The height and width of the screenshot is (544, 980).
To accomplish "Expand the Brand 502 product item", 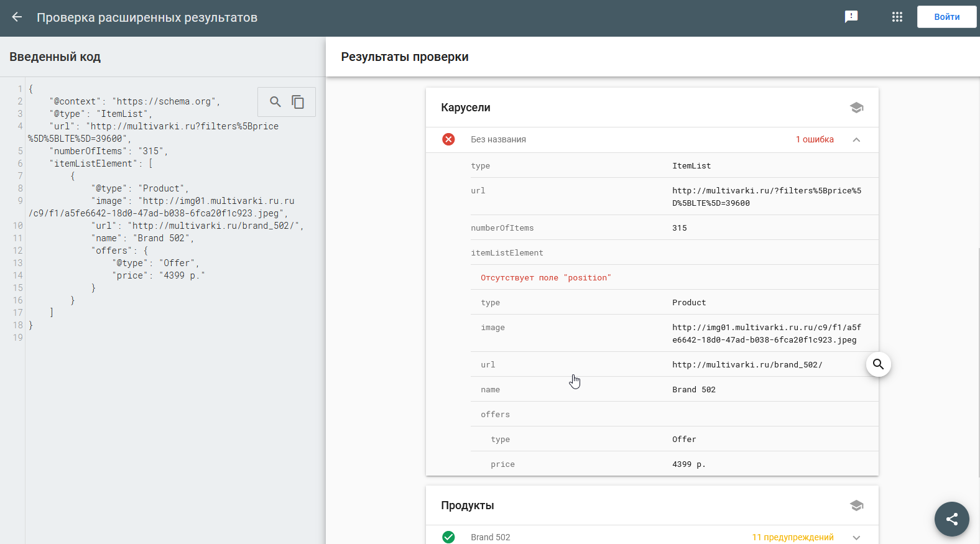I will tap(856, 538).
